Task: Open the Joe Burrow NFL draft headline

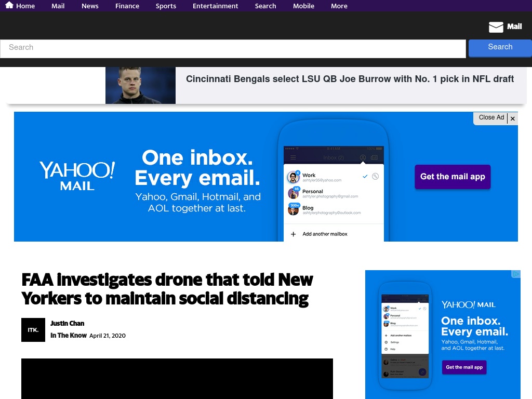Action: 350,79
